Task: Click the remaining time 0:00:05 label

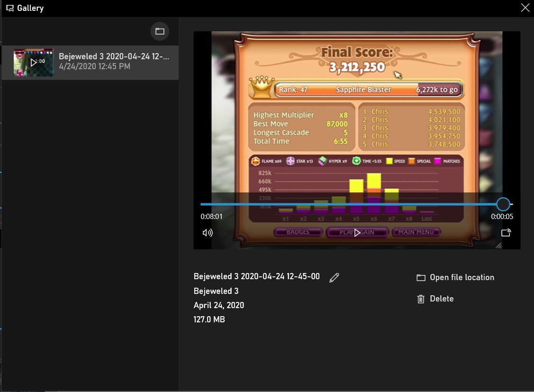Action: click(502, 217)
